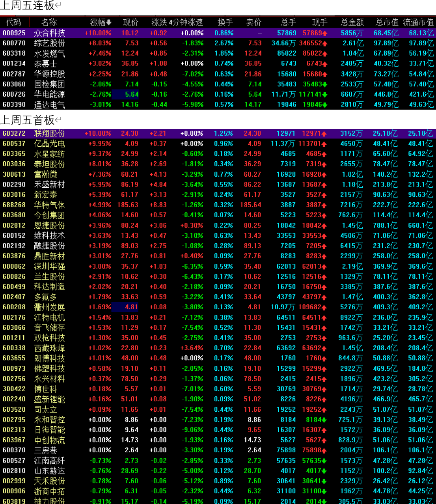Click the 卖价 column header
The image size is (436, 504).
pyautogui.click(x=254, y=22)
